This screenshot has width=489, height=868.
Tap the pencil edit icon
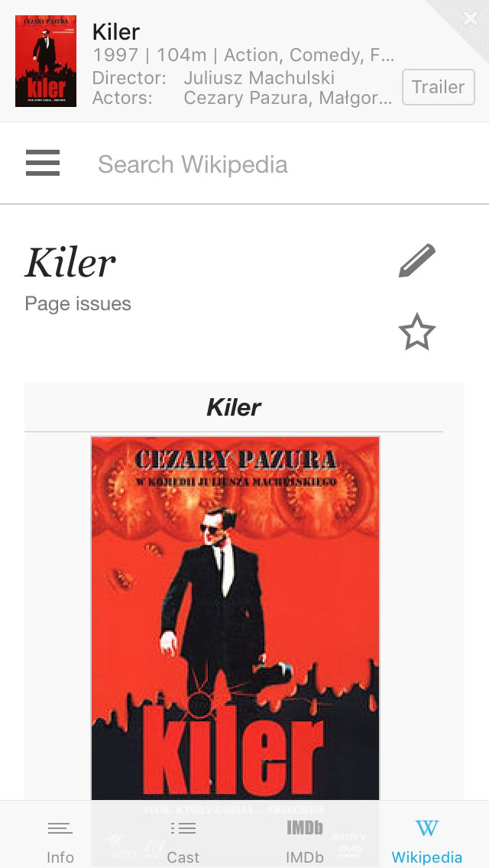coord(417,261)
